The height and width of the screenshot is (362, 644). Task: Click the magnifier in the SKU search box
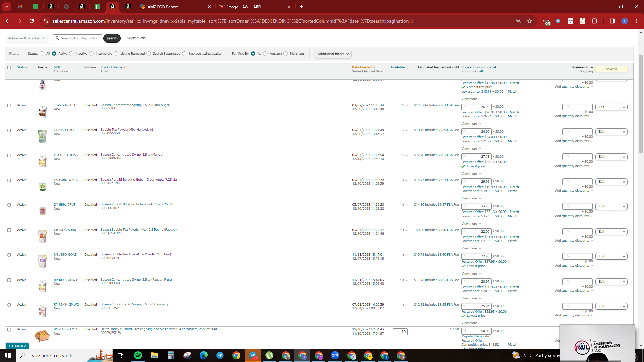tap(57, 38)
